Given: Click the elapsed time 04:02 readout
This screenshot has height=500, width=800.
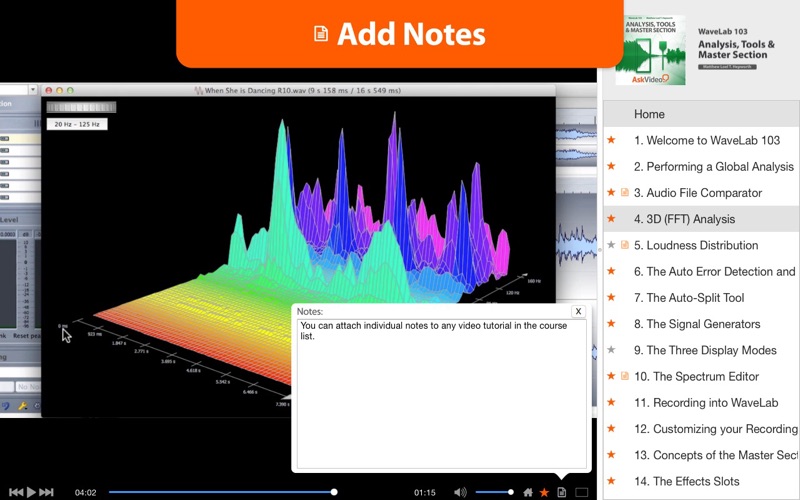Looking at the screenshot, I should 85,492.
